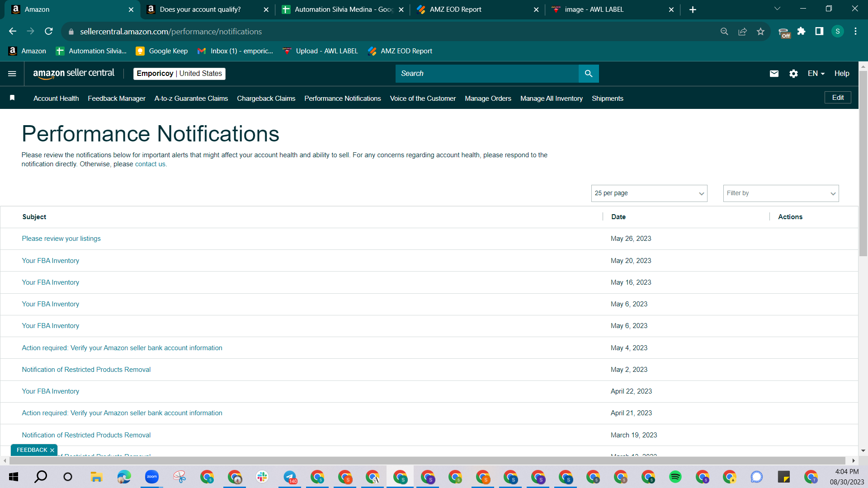Switch to the image - AWL LABEL tab

613,9
